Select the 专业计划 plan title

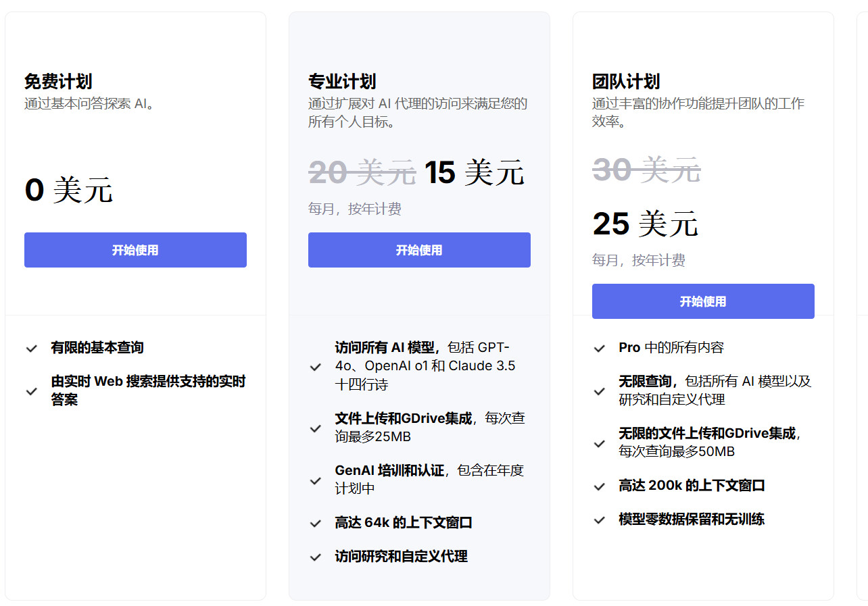(x=342, y=82)
